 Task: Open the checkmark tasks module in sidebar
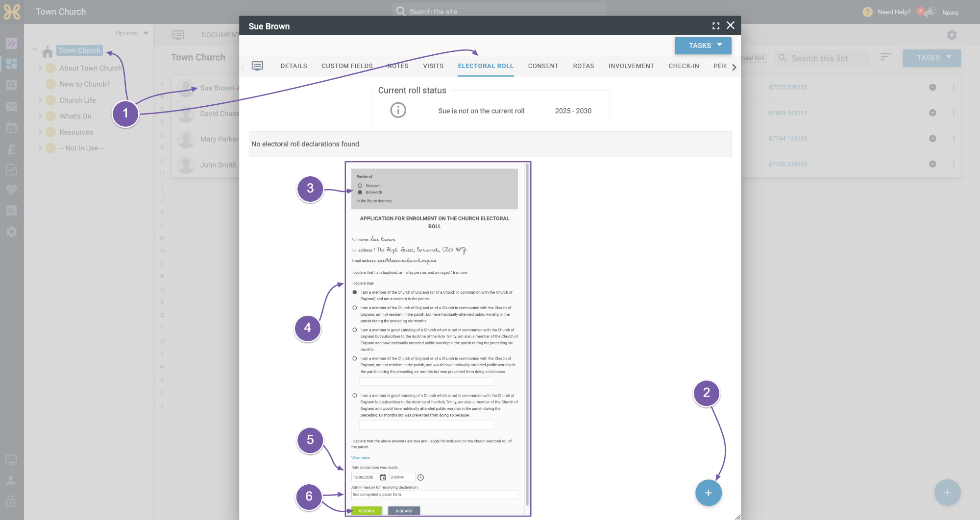[12, 170]
